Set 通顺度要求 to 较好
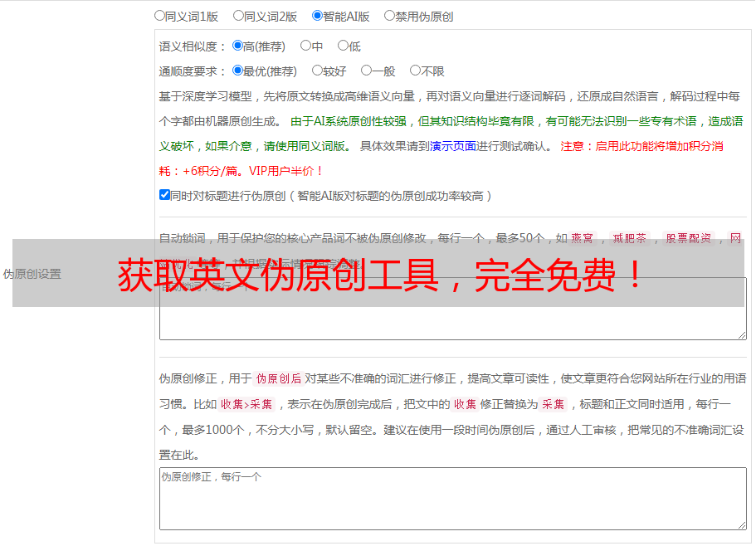 317,71
